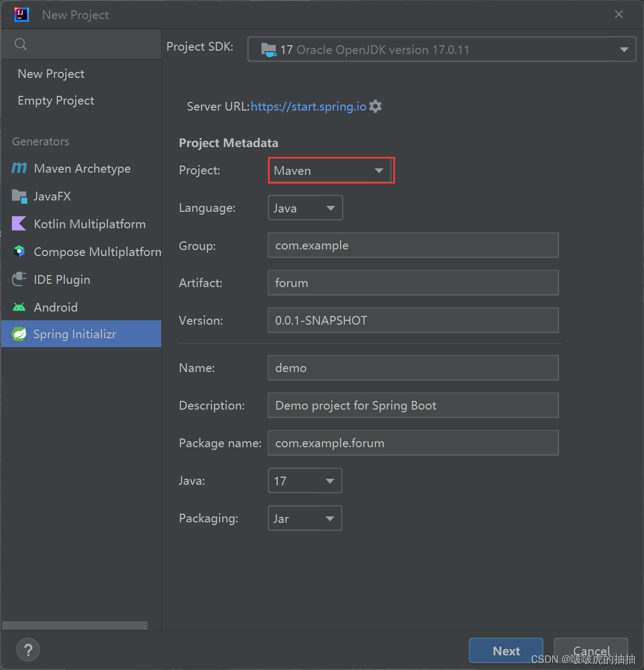Click the Packaging label

point(209,518)
